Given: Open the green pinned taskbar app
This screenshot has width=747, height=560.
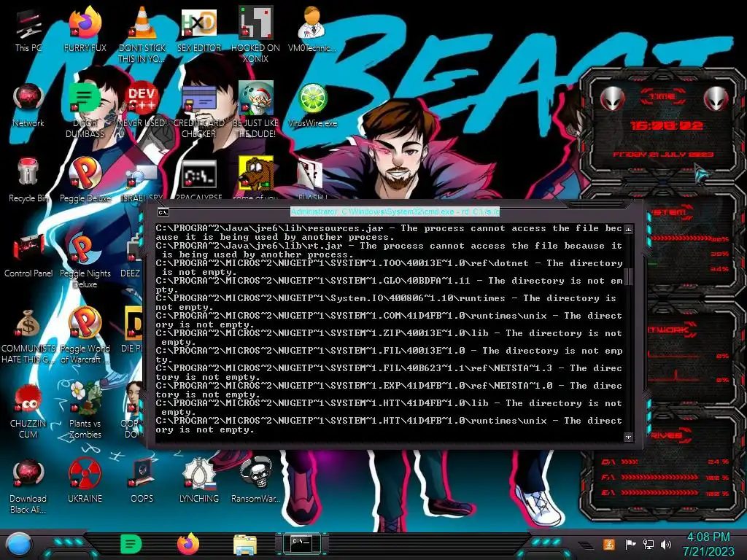Looking at the screenshot, I should 131,544.
